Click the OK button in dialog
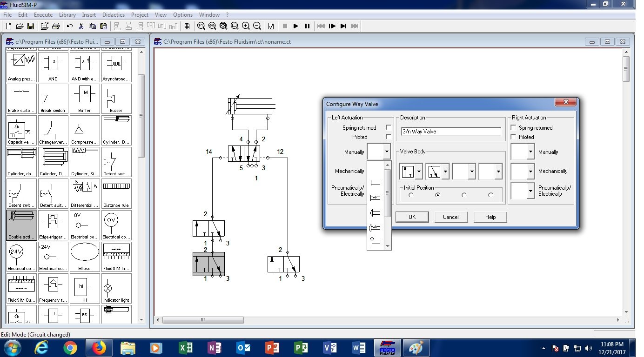The height and width of the screenshot is (357, 644). pyautogui.click(x=412, y=217)
